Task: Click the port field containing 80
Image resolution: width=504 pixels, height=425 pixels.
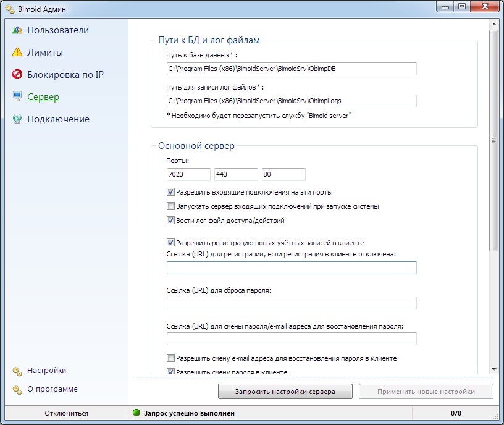Action: point(283,174)
